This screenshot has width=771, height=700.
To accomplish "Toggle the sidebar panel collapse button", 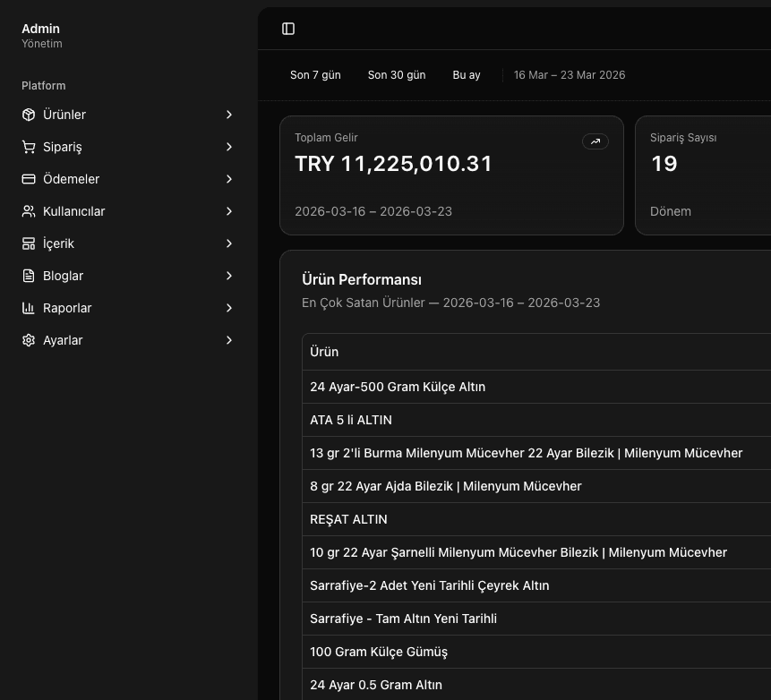I will (x=288, y=29).
